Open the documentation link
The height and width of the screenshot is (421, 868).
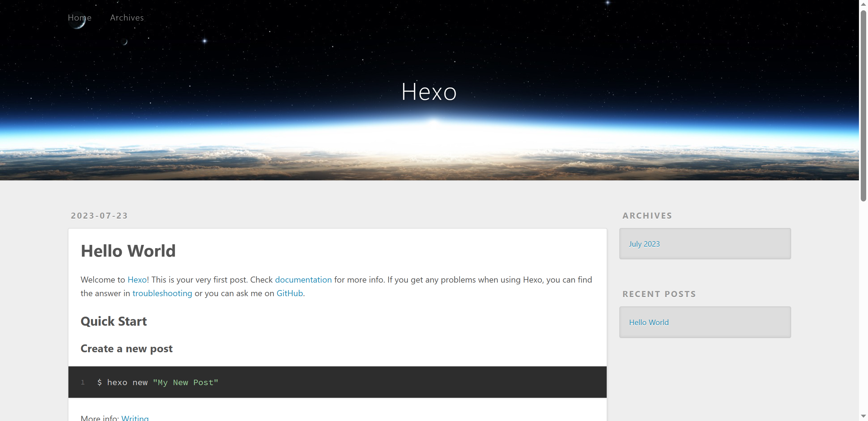point(303,280)
